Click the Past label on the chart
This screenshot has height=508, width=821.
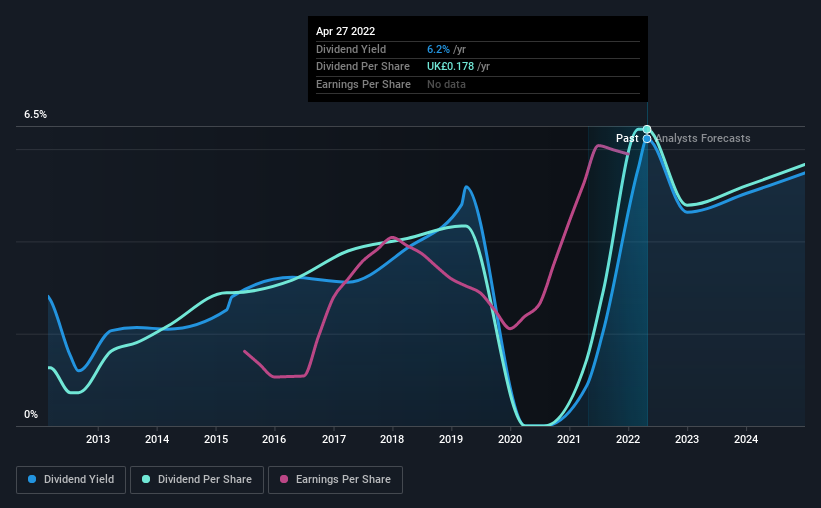[627, 138]
